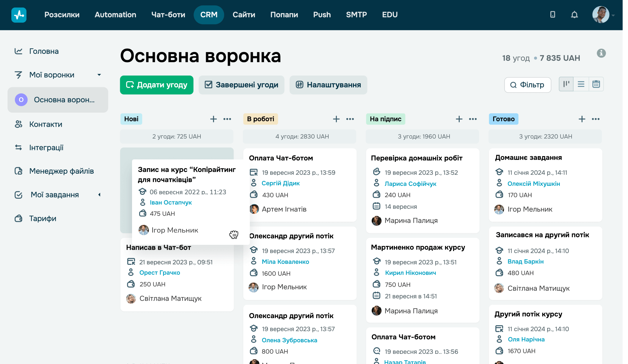628x364 pixels.
Task: Open the notifications bell
Action: coord(574,15)
